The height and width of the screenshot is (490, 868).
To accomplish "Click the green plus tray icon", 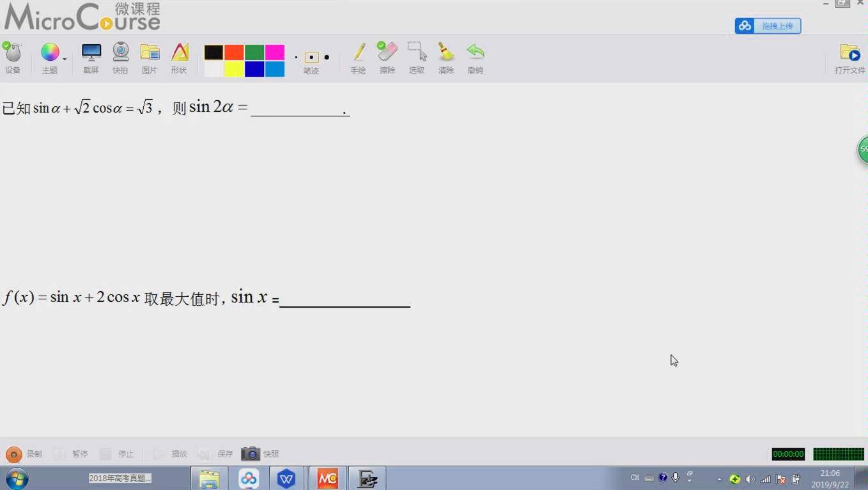I will pos(735,479).
